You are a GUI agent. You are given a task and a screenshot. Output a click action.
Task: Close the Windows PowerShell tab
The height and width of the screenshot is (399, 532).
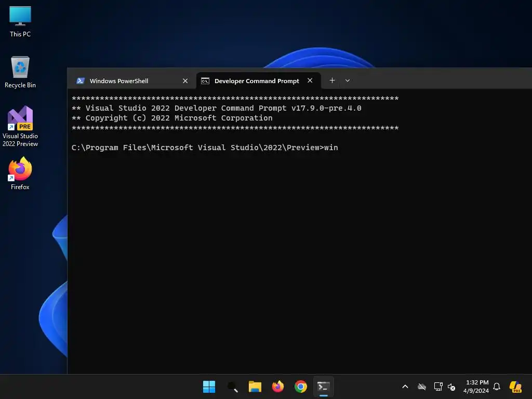pyautogui.click(x=185, y=81)
